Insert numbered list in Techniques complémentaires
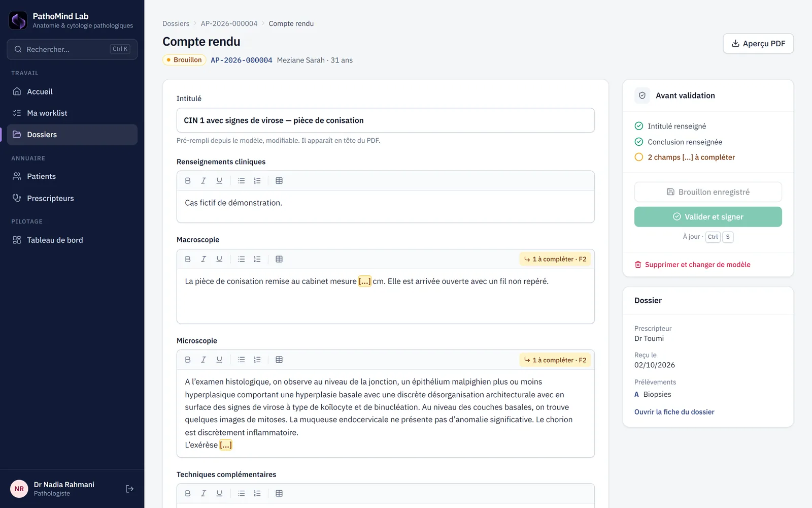812x508 pixels. coord(257,493)
